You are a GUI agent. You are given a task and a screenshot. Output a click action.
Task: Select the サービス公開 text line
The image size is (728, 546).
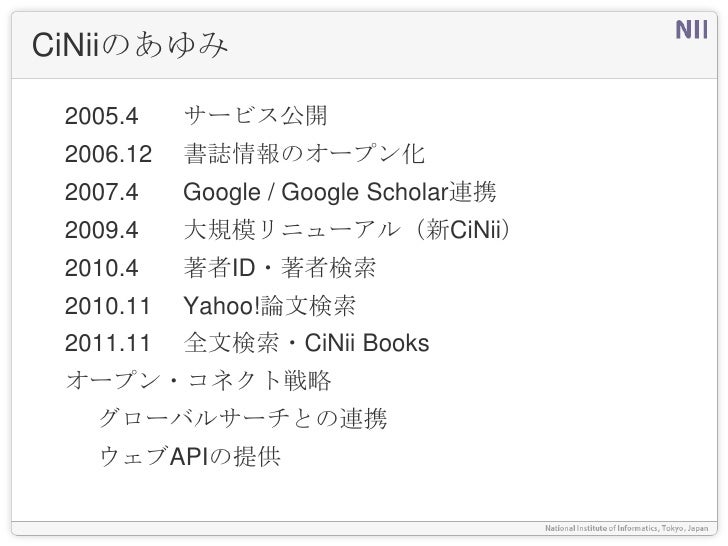[256, 115]
